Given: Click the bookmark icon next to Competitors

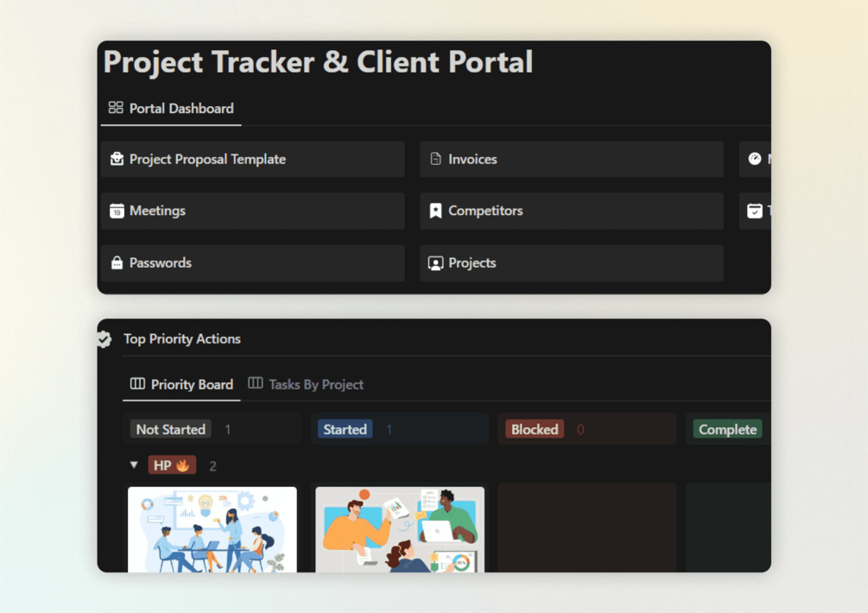Looking at the screenshot, I should (x=435, y=211).
